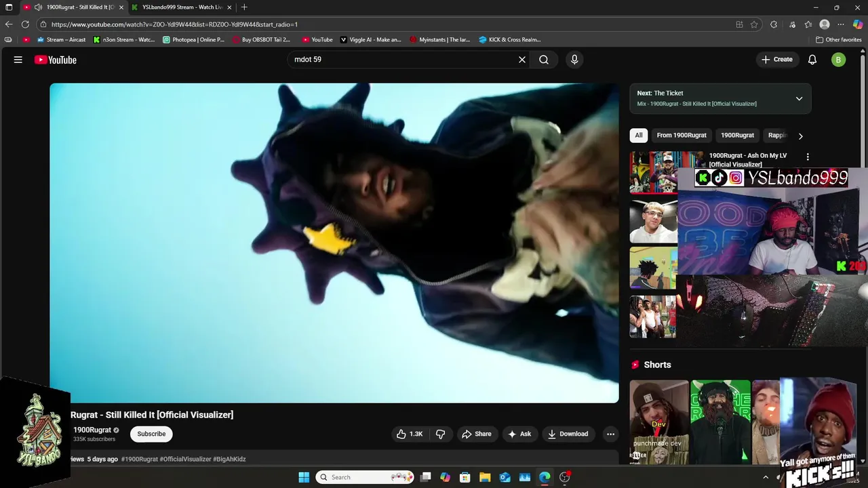Open YouTube notifications bell
This screenshot has width=868, height=488.
[x=812, y=60]
